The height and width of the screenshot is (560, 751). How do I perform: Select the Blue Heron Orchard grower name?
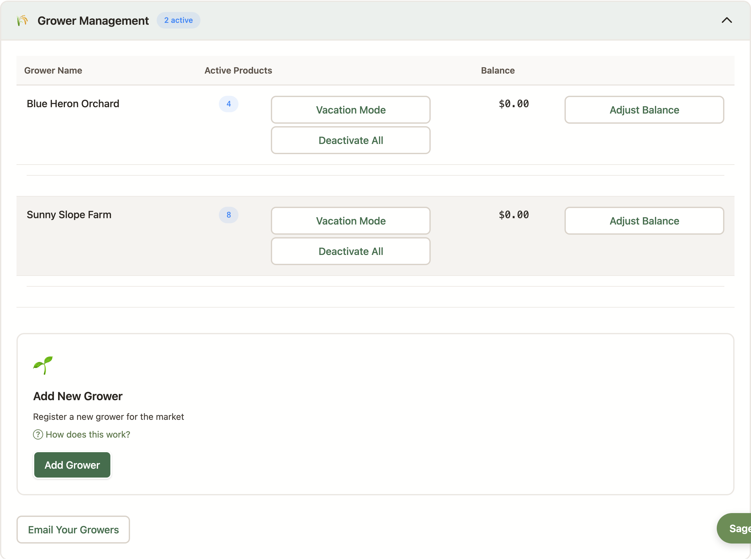click(73, 104)
